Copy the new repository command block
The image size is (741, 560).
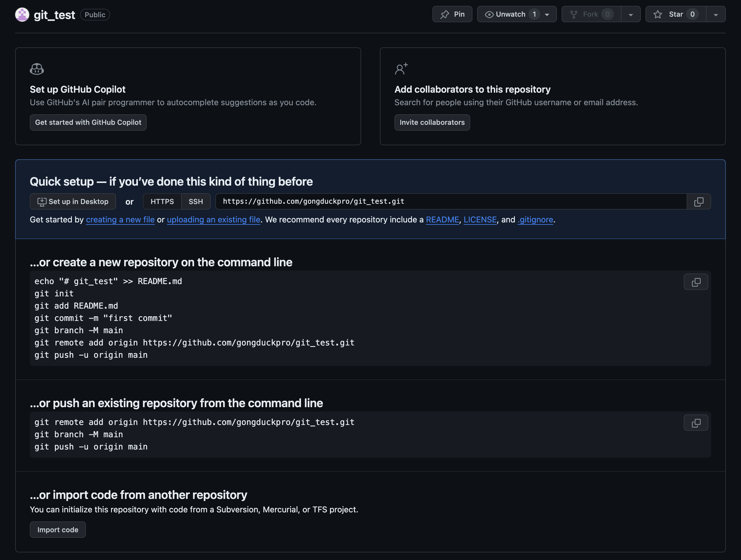(x=696, y=282)
